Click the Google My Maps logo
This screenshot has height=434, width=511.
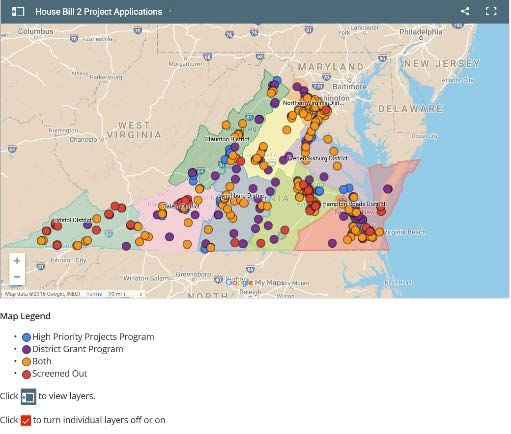[255, 283]
